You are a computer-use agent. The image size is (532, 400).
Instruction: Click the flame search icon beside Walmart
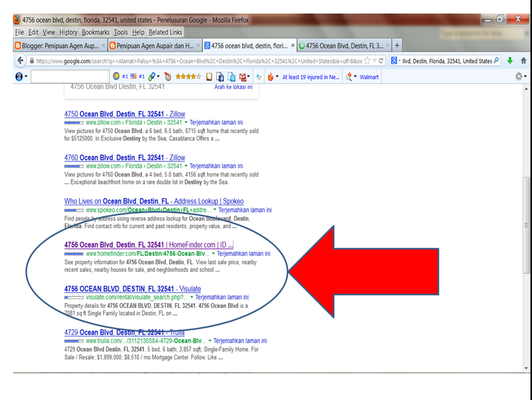348,77
